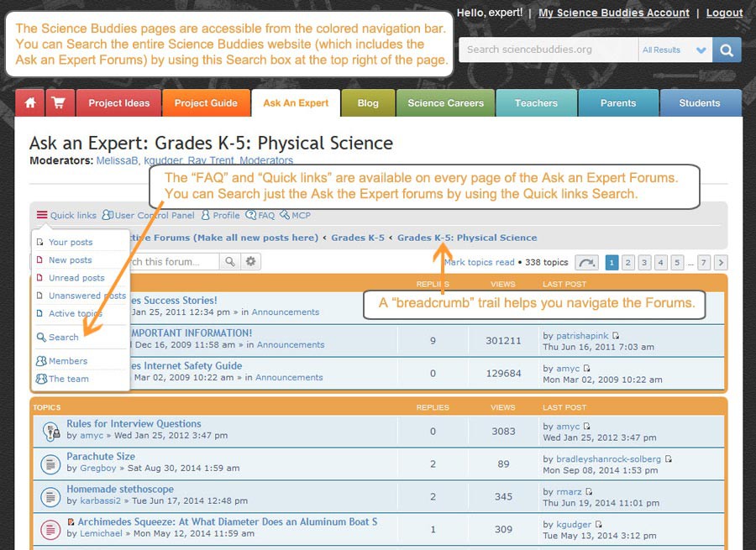Go to page 3 of topics
The image size is (756, 550).
[x=644, y=263]
